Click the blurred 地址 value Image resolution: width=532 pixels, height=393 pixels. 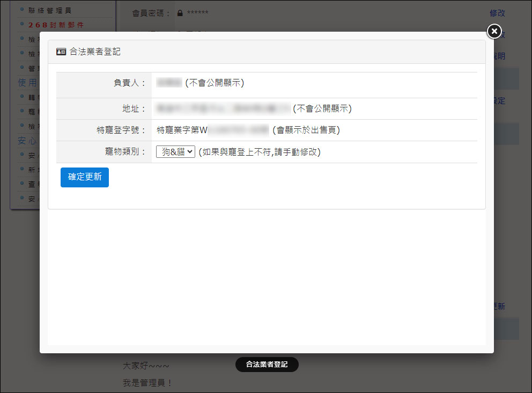[223, 108]
